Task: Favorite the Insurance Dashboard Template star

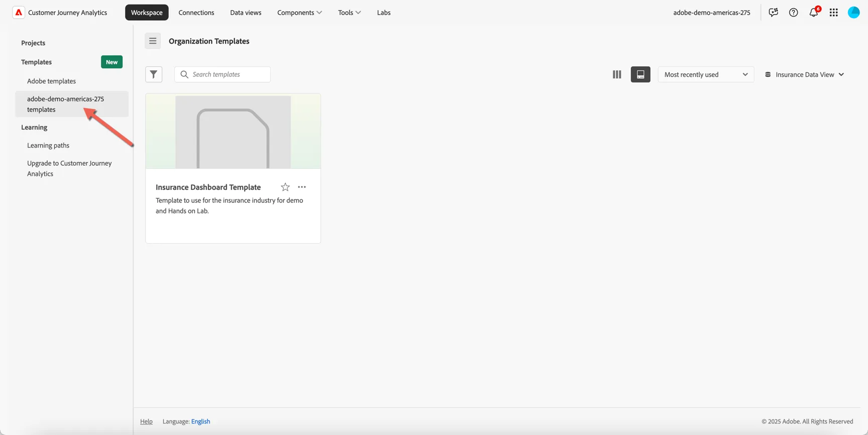Action: 285,187
